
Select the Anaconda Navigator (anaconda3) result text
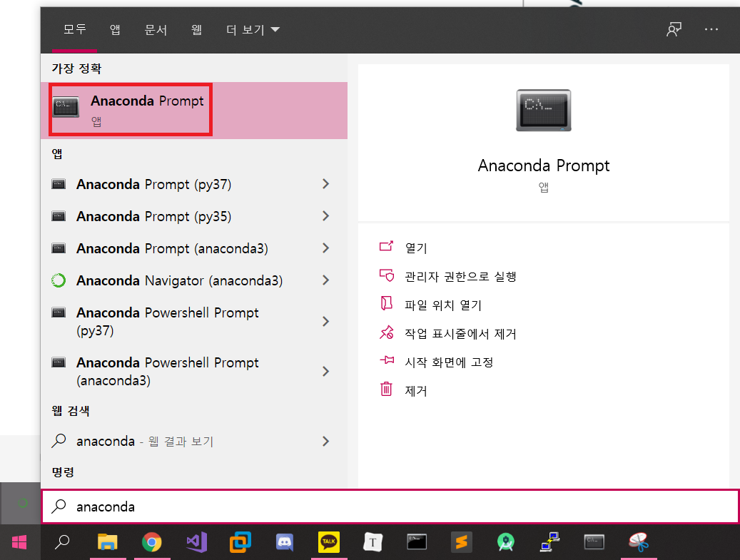coord(179,280)
